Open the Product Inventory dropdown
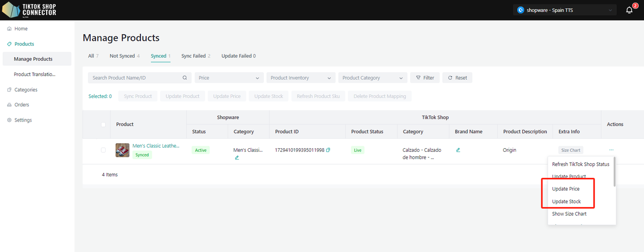 click(x=301, y=78)
